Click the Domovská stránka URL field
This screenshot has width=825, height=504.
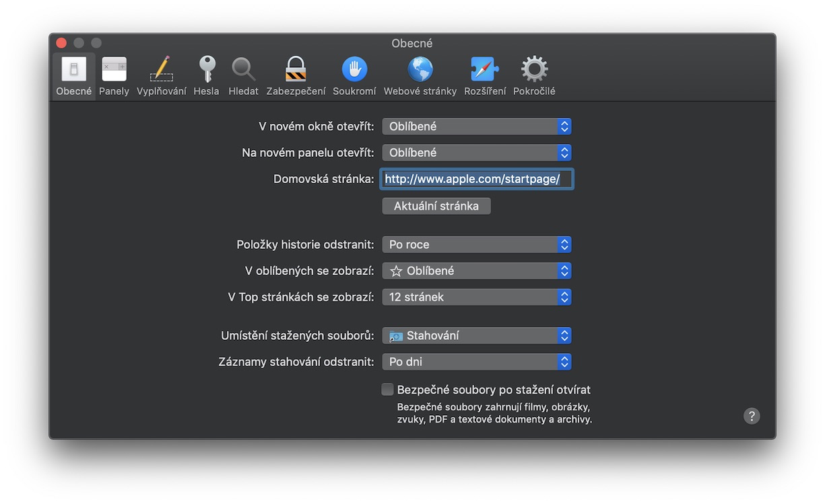pos(477,179)
